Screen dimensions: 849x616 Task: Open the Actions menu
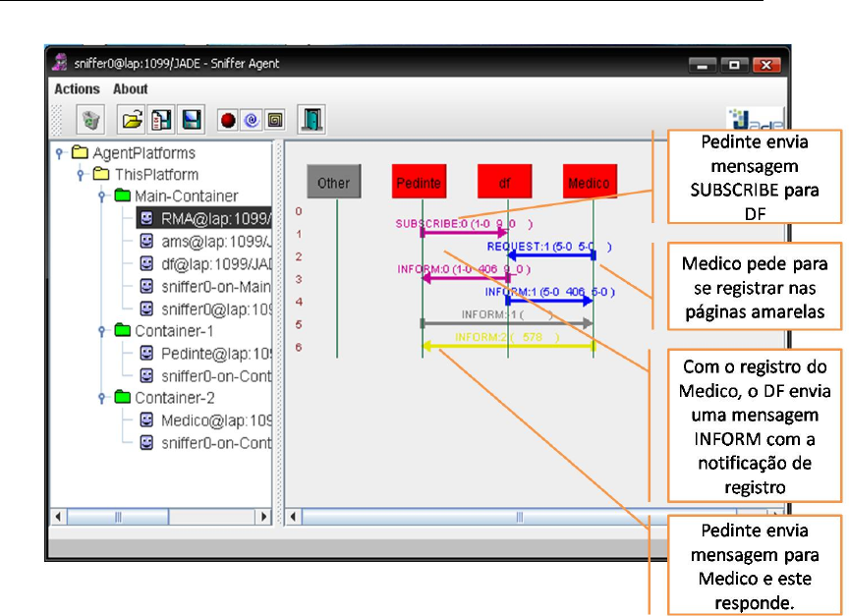pos(77,88)
